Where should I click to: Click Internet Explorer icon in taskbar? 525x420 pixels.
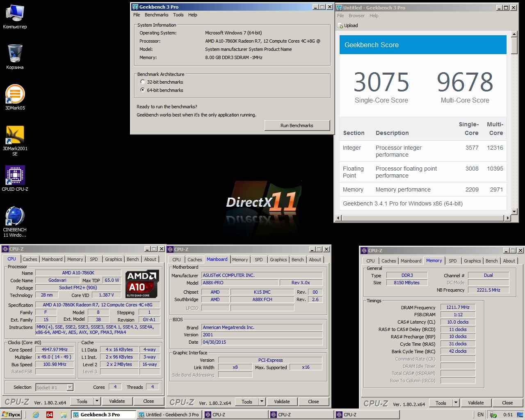click(x=36, y=415)
